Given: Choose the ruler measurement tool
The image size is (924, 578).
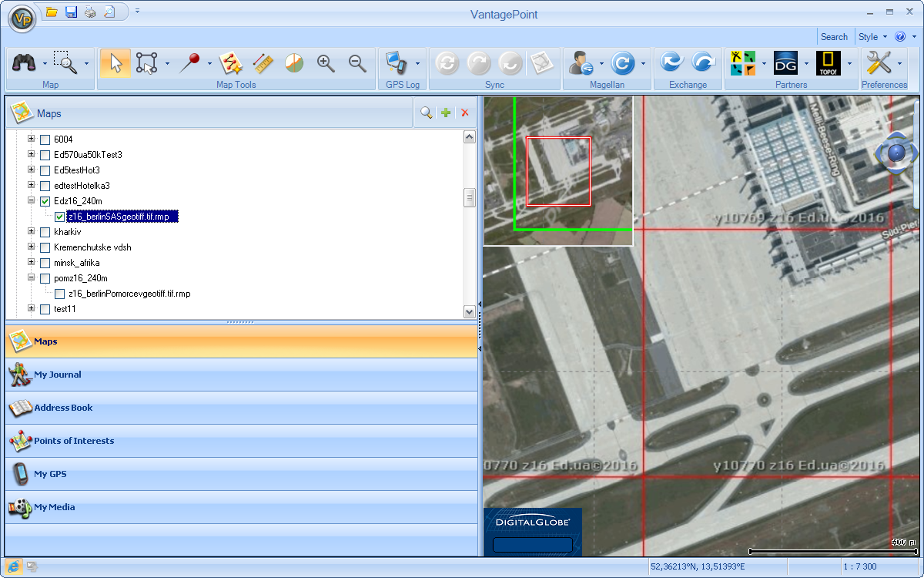Looking at the screenshot, I should (263, 63).
